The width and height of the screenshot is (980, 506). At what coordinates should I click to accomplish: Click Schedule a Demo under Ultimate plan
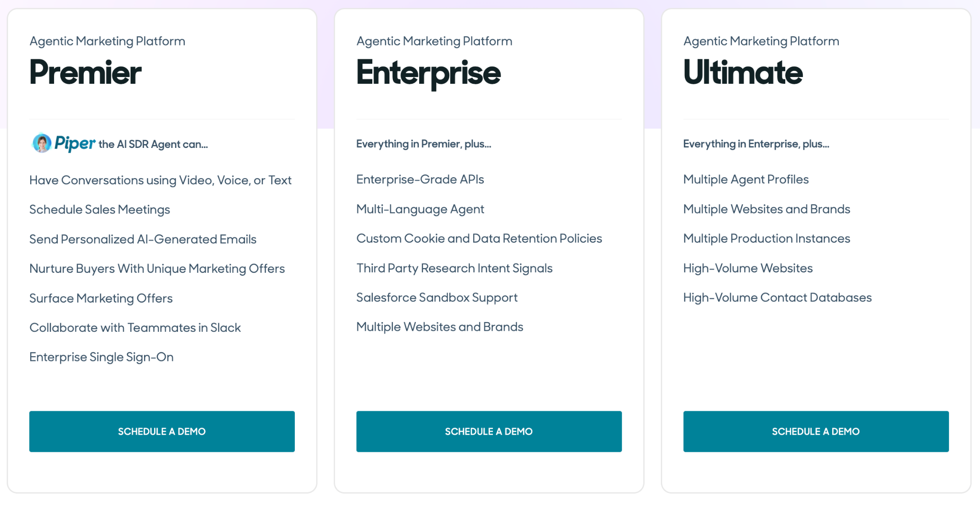click(816, 431)
